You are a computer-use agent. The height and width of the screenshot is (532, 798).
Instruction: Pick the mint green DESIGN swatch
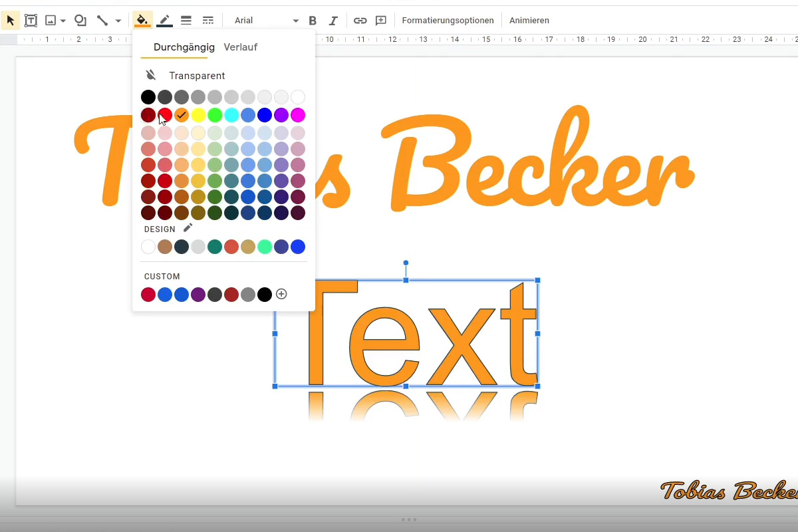265,247
